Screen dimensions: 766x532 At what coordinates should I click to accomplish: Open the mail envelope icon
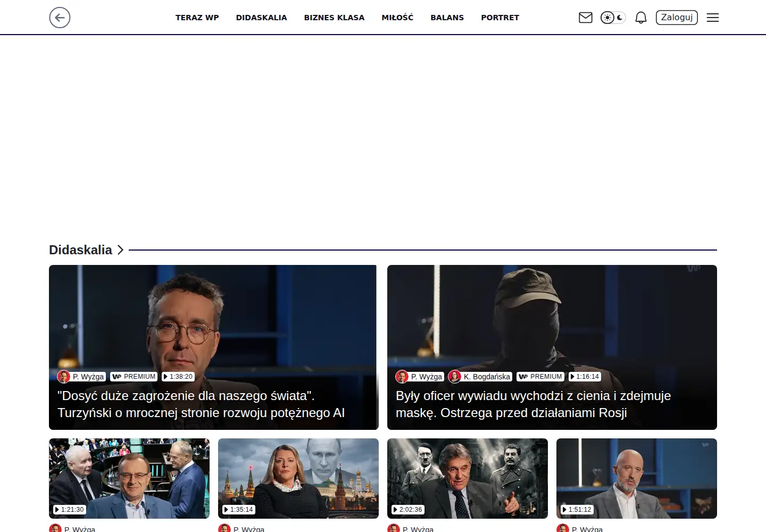[x=586, y=18]
